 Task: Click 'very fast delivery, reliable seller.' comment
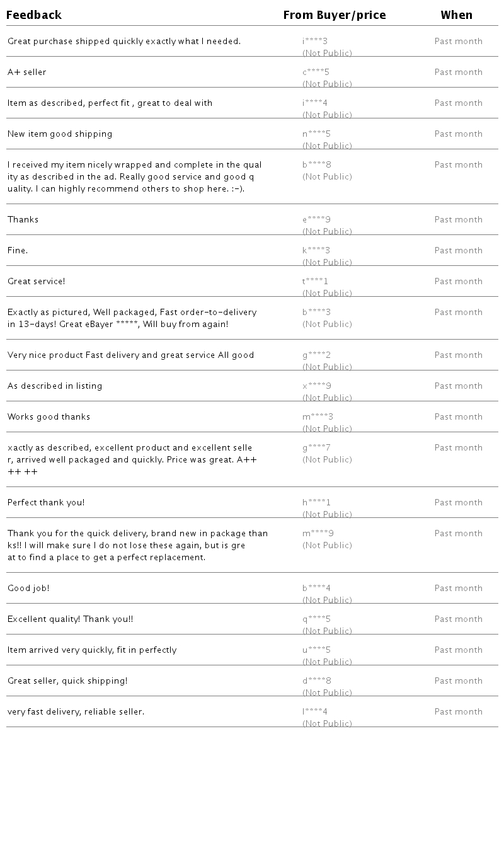[x=76, y=712]
